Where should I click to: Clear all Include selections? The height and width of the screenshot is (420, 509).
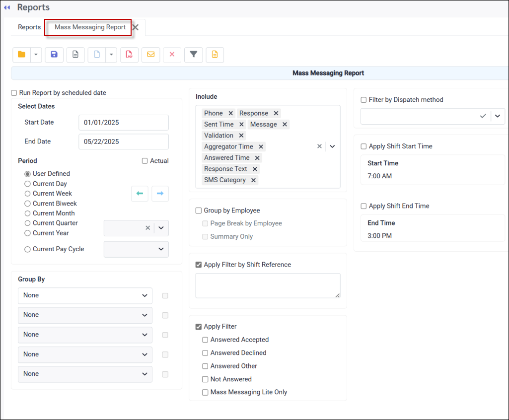pos(319,146)
